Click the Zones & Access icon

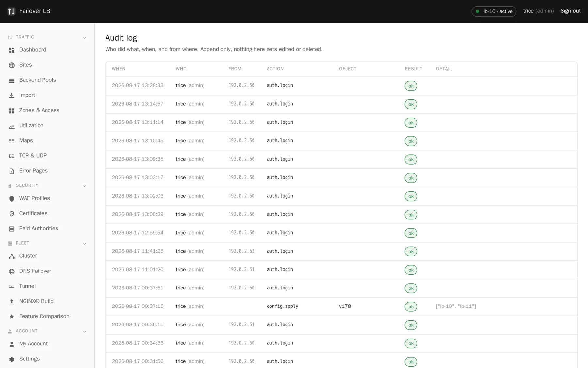[12, 111]
